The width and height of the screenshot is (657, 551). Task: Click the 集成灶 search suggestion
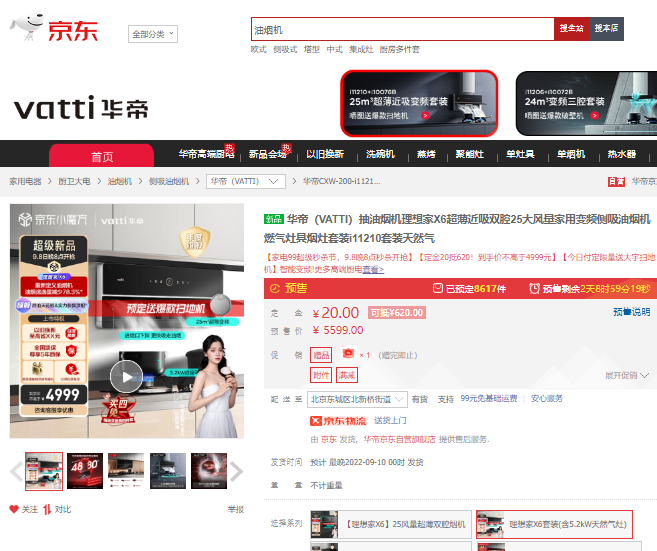click(361, 49)
